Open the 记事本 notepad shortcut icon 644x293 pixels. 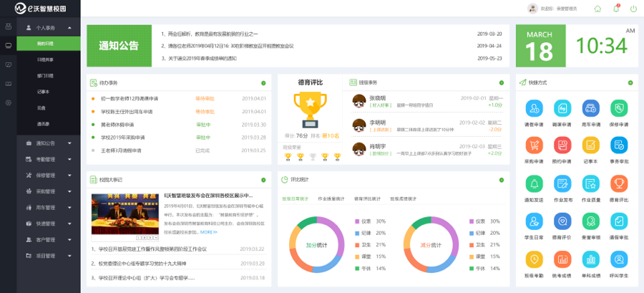590,145
